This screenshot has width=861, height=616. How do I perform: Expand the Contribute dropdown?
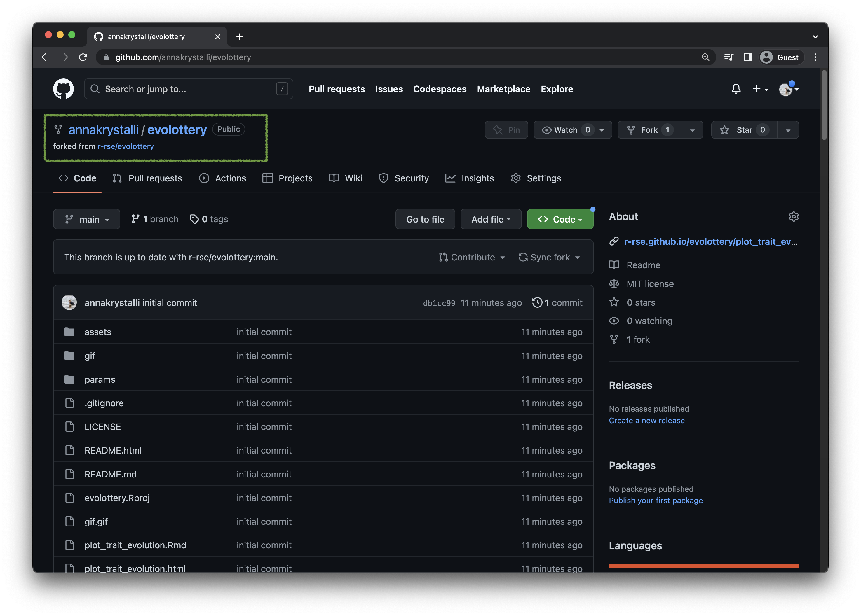pos(472,257)
